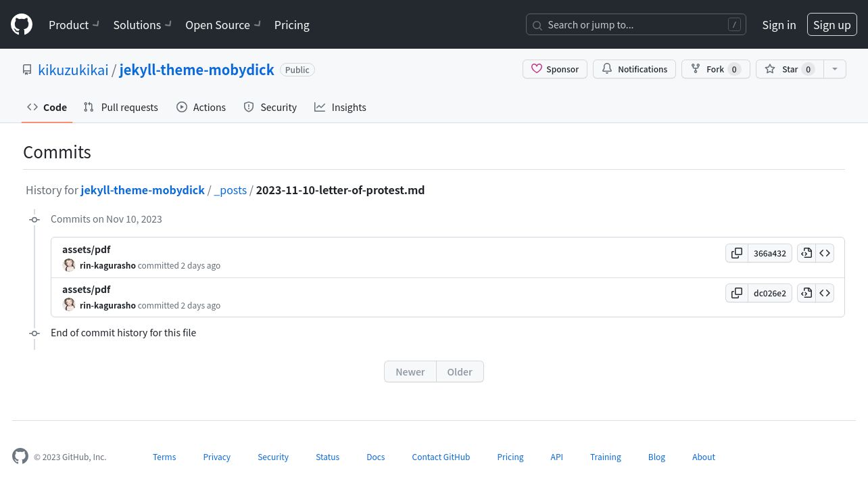Click rin-kagurasho avatar on 366a432 commit
Viewport: 868px width, 498px height.
click(x=69, y=265)
